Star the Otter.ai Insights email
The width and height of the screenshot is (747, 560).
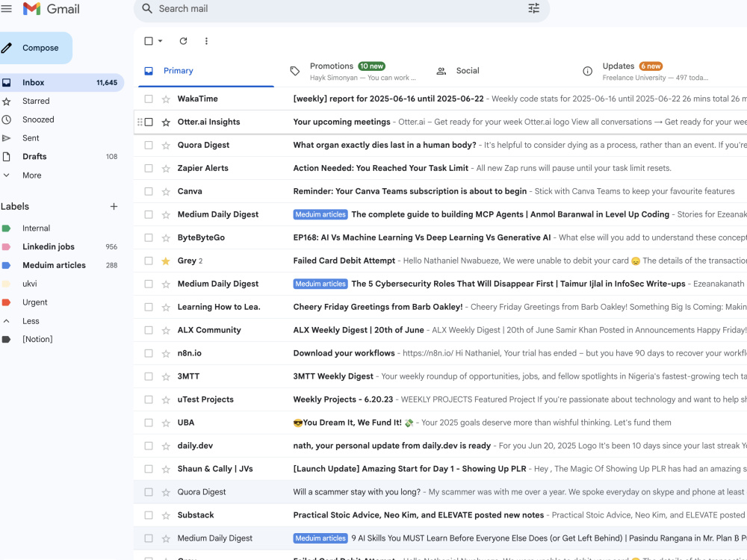click(166, 122)
